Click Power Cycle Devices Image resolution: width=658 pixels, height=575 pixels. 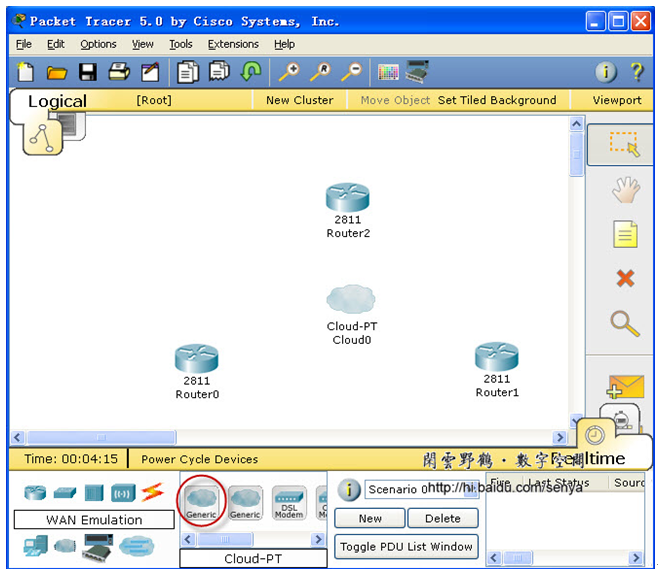click(200, 459)
